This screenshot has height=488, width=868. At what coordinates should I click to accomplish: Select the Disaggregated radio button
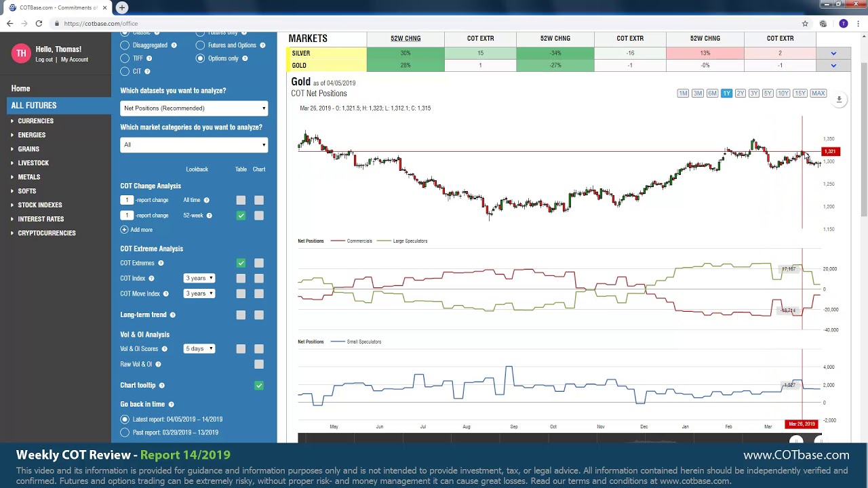coord(125,45)
